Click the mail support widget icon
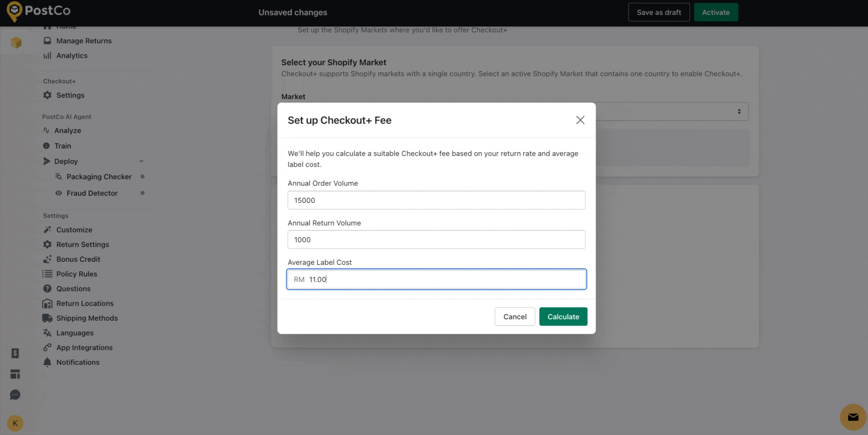Viewport: 868px width, 435px height. tap(853, 417)
